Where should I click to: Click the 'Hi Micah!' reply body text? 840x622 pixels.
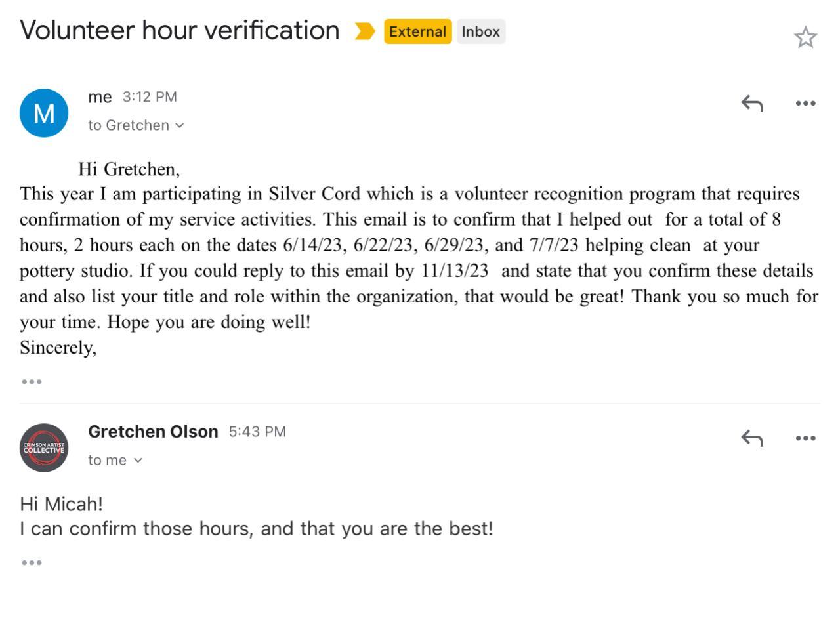pos(62,504)
